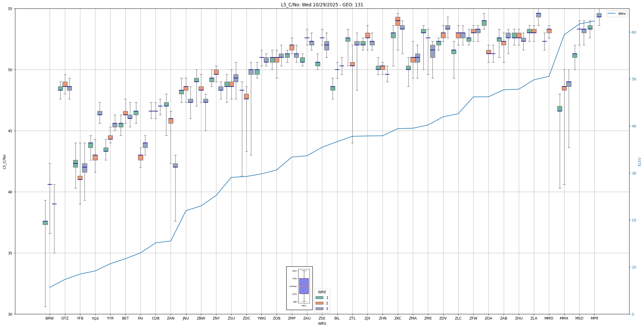Select the MPR station x-axis label
The width and height of the screenshot is (644, 328).
point(594,318)
